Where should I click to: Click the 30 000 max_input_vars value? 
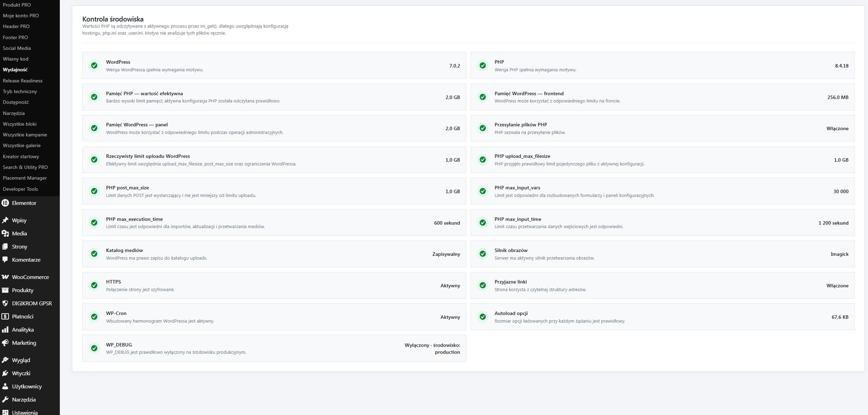(841, 192)
